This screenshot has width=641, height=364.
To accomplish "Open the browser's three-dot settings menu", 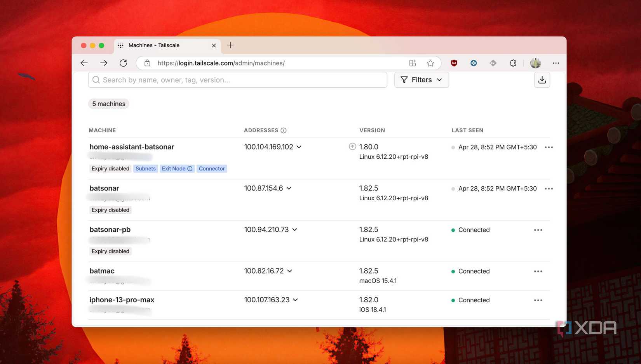I will click(x=556, y=63).
